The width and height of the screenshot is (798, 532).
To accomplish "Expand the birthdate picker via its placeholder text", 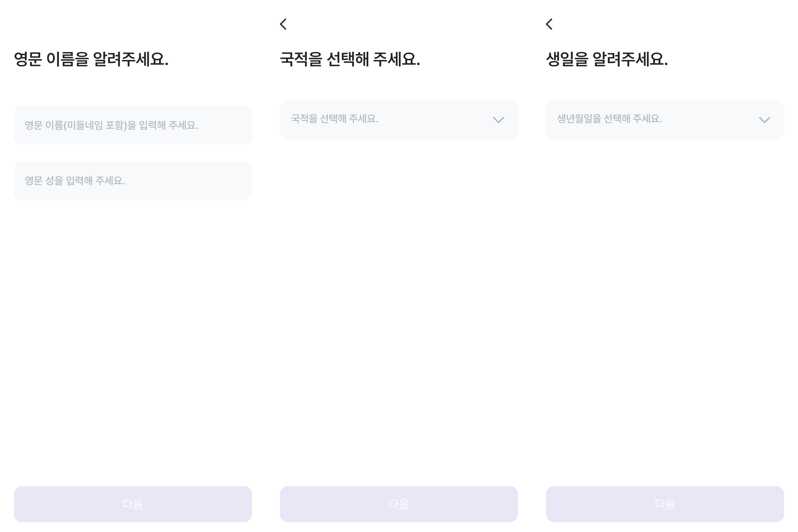I will 609,119.
